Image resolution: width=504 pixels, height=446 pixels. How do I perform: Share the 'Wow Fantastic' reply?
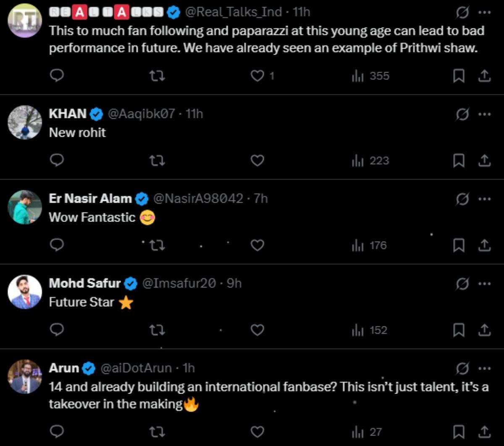pyautogui.click(x=484, y=245)
